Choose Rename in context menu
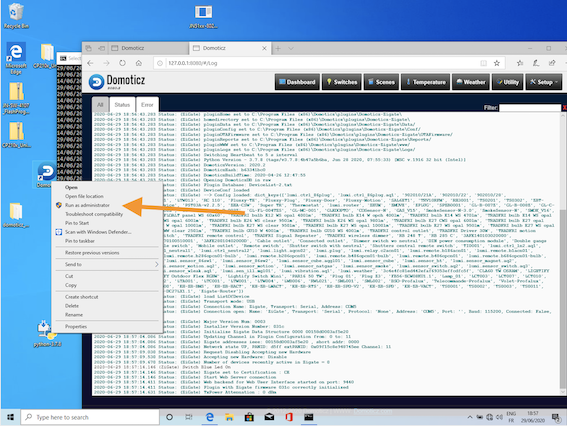This screenshot has width=567, height=426. point(107,315)
